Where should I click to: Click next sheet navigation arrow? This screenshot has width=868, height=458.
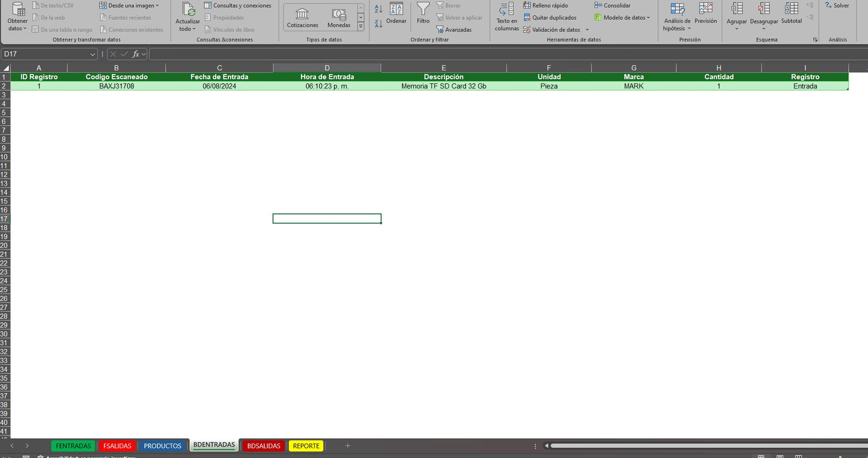(27, 446)
